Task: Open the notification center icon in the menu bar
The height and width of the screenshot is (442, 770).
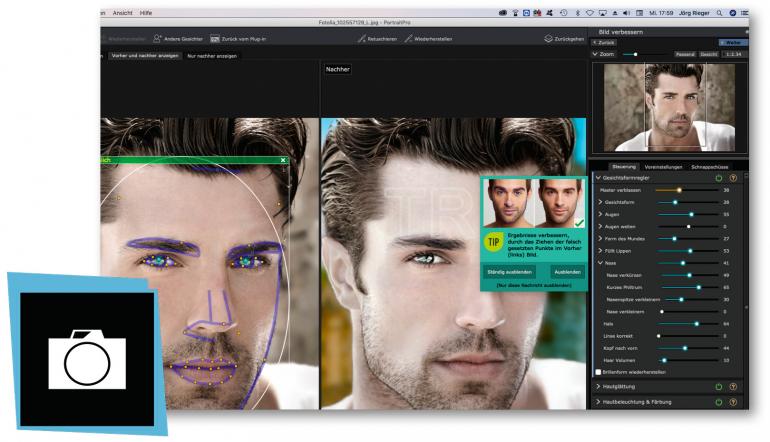Action: 743,13
